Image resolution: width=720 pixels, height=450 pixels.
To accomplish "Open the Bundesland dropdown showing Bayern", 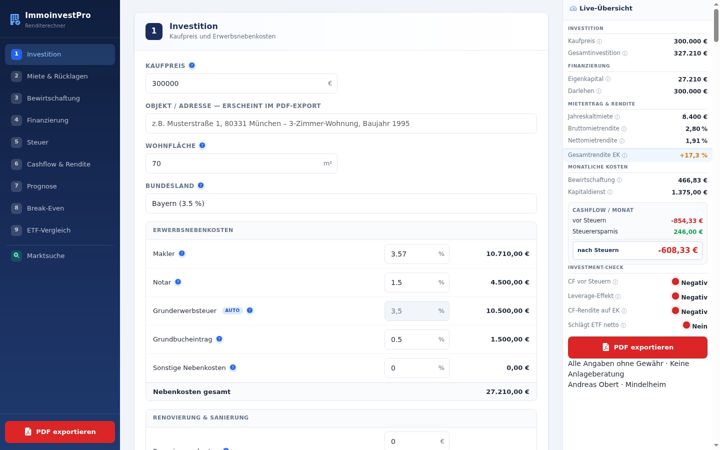I will tap(341, 203).
